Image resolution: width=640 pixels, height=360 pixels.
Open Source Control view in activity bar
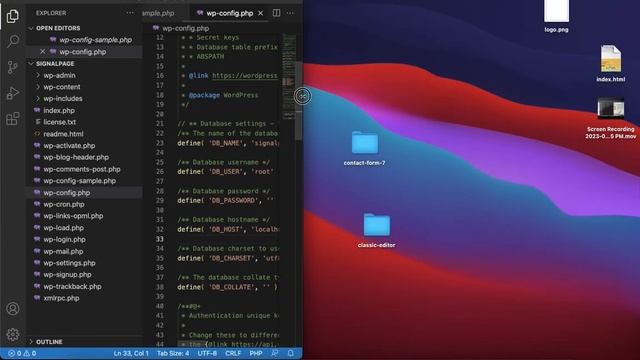pyautogui.click(x=13, y=67)
